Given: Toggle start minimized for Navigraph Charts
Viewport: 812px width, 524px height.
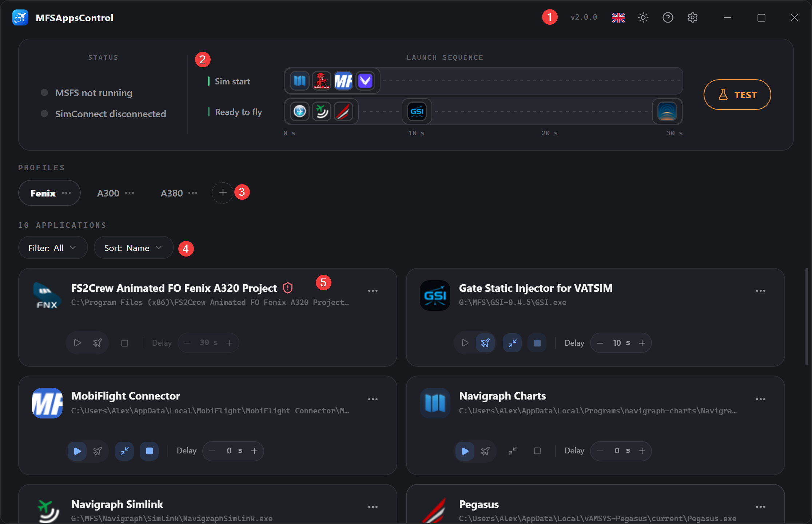Looking at the screenshot, I should 512,451.
